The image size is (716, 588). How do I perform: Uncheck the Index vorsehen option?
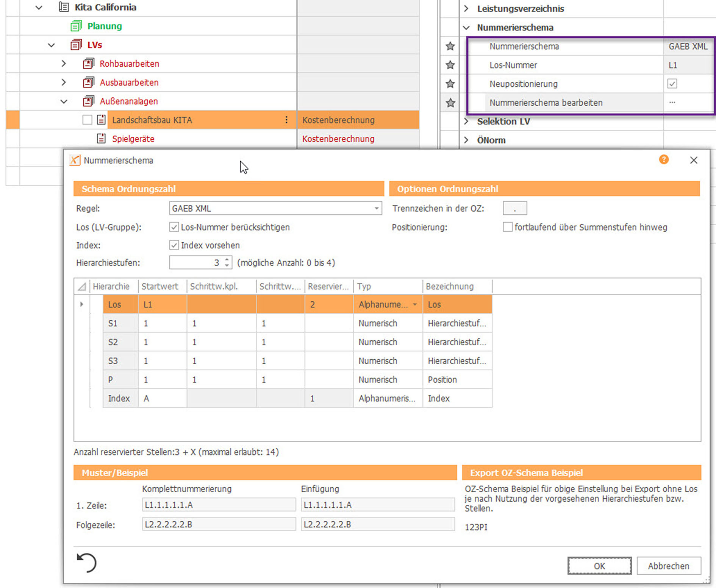[x=174, y=245]
